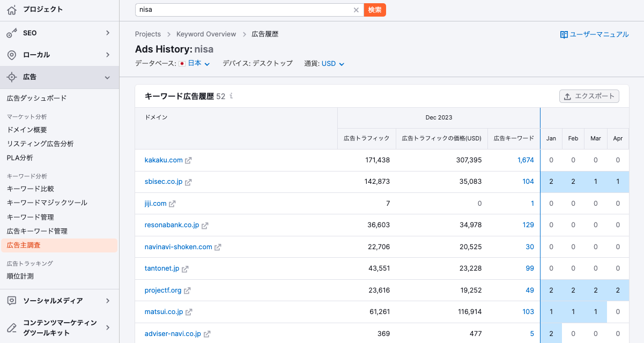Click the ローカル location pin icon
The width and height of the screenshot is (644, 343).
coord(12,55)
